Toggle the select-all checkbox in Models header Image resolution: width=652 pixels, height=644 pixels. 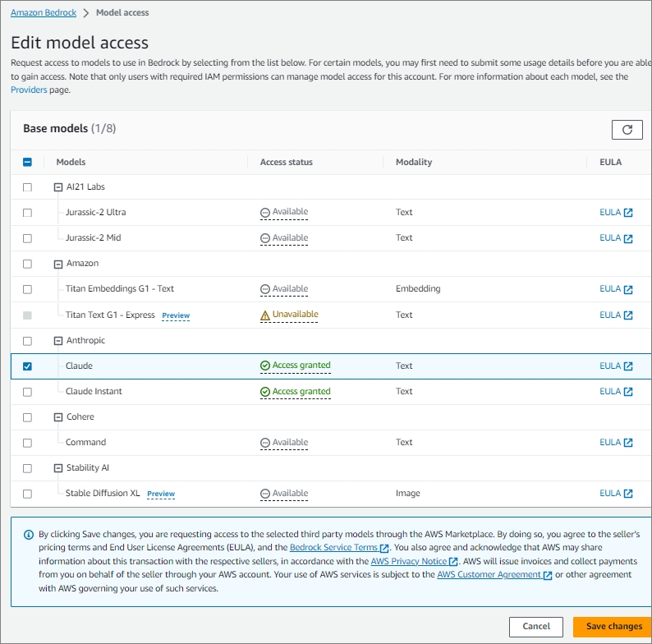click(27, 163)
